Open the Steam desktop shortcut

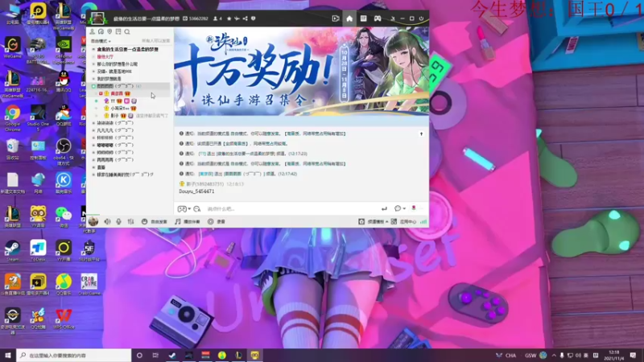coord(12,251)
